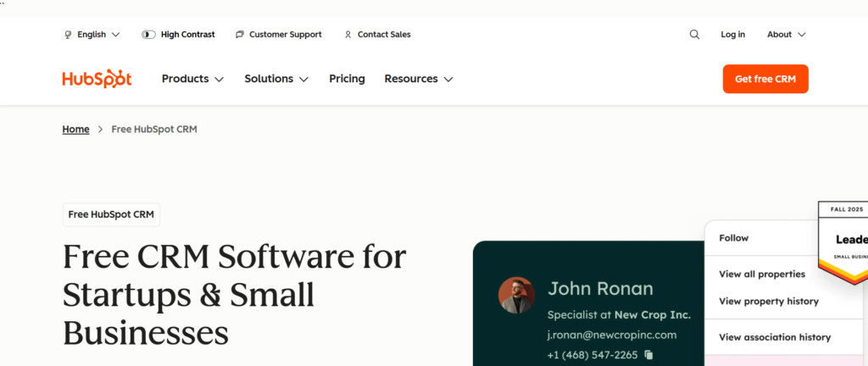
Task: Click the Log in link
Action: tap(732, 35)
